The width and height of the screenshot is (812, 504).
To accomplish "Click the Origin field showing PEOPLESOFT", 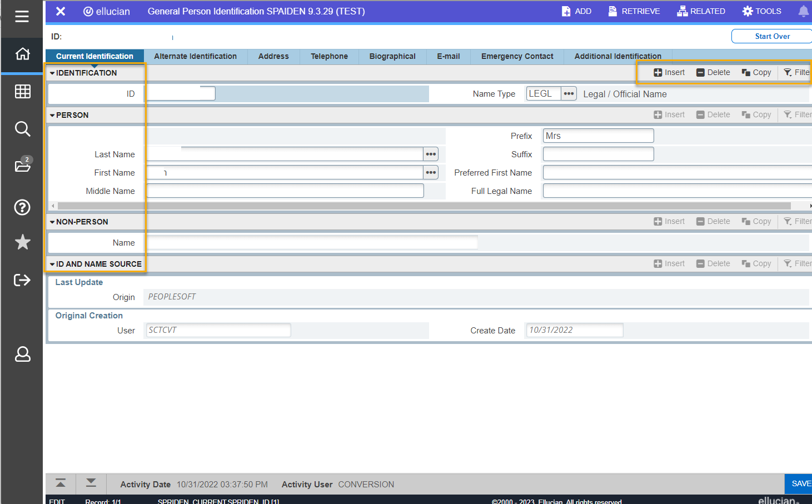I will tap(476, 297).
